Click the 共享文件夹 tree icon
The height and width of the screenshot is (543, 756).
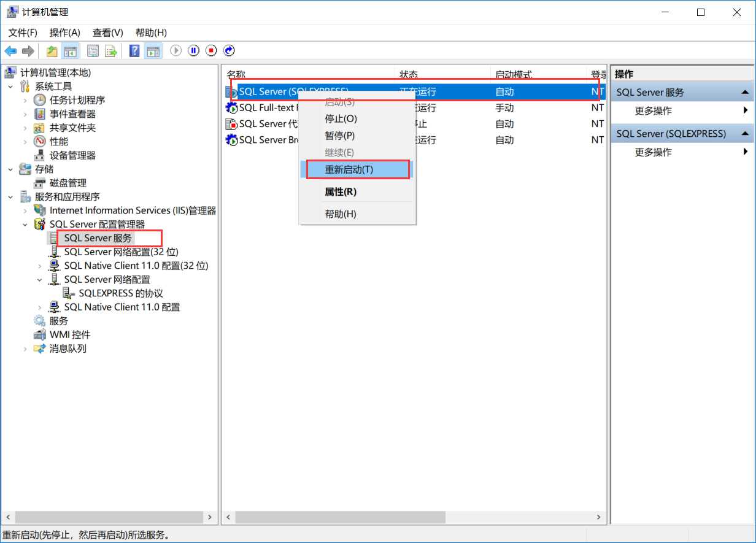tap(40, 128)
